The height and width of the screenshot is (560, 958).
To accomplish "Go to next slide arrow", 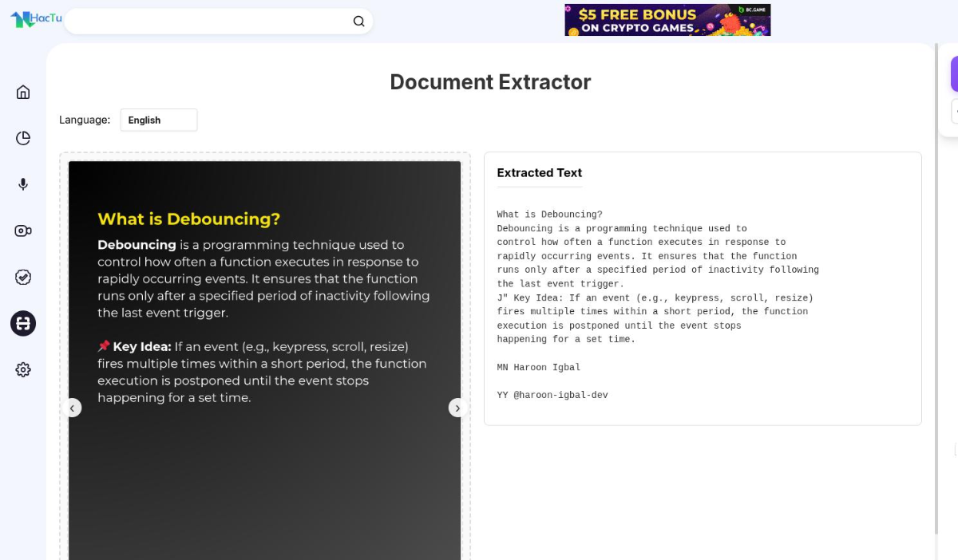I will pos(457,408).
